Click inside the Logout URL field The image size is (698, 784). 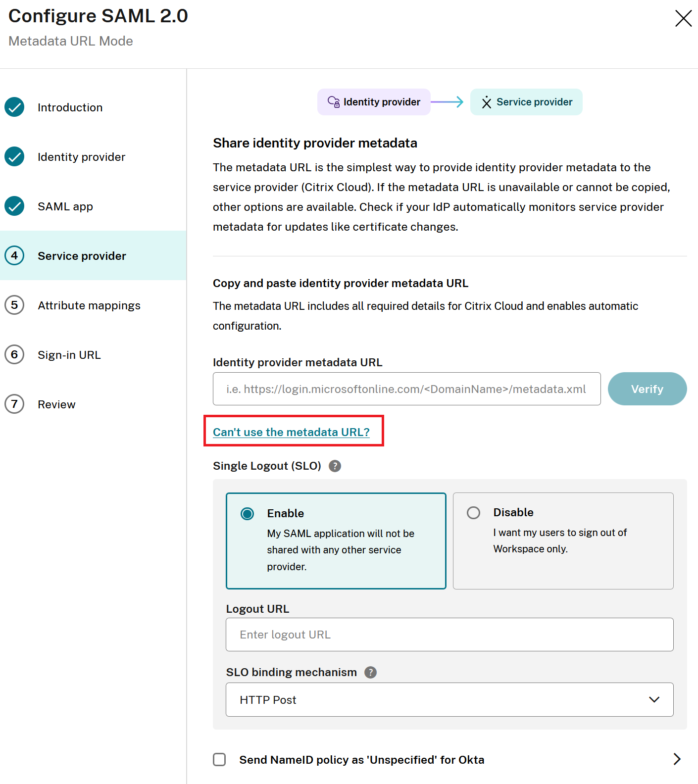click(449, 635)
